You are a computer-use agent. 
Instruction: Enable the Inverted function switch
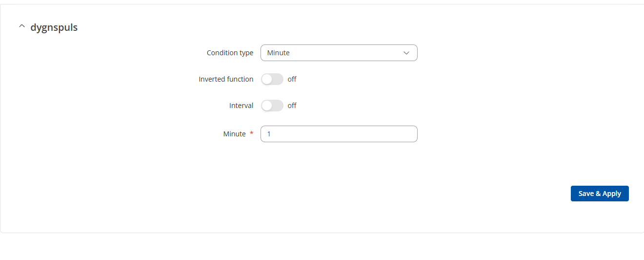point(272,79)
